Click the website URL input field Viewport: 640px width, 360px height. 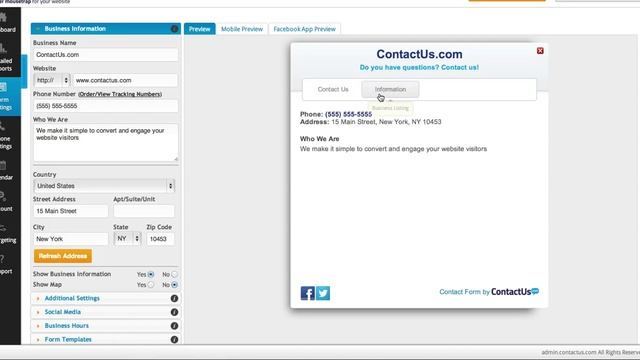point(125,80)
